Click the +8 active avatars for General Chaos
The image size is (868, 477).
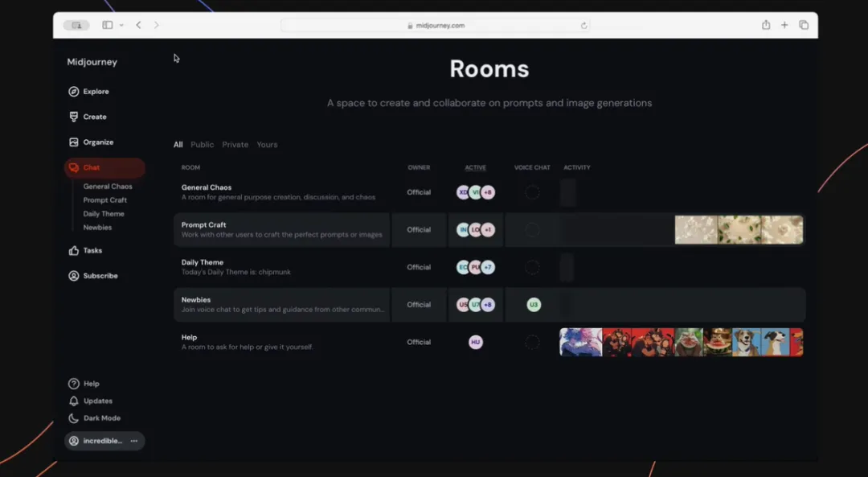coord(488,192)
